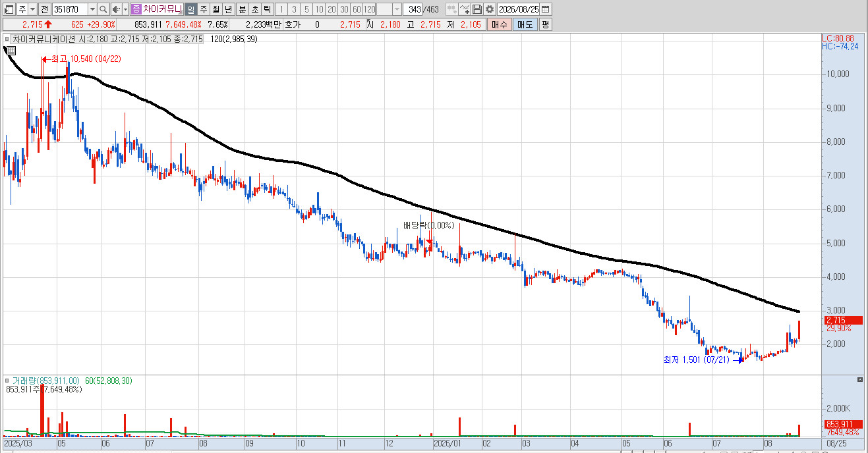Expand the speaker options dropdown arrow
This screenshot has height=453, width=868.
(125, 9)
